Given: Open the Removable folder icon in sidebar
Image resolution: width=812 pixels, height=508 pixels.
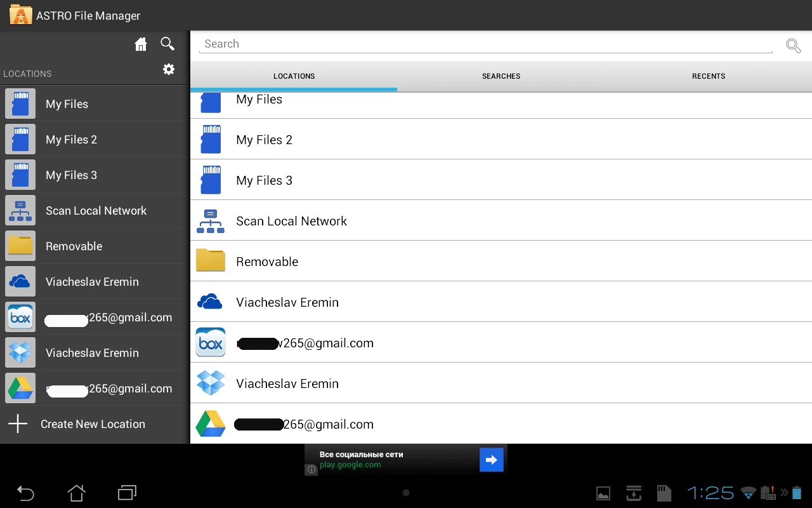Looking at the screenshot, I should coord(20,246).
